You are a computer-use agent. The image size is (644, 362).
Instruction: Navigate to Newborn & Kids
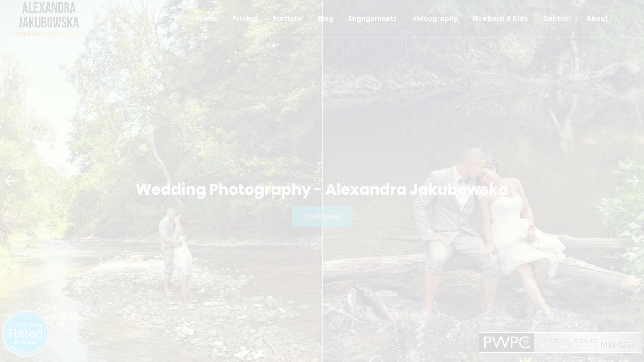pos(500,19)
